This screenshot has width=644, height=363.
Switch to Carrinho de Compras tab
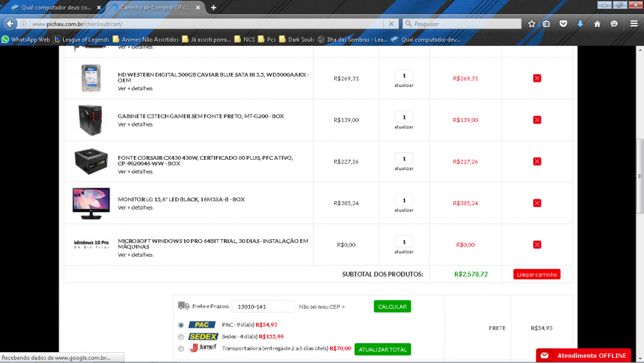click(x=155, y=7)
